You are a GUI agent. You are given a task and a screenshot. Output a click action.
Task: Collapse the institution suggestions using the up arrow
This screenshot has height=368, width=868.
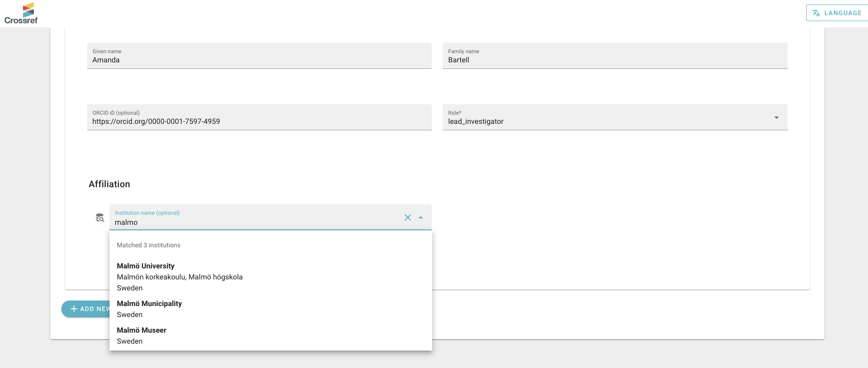[421, 217]
